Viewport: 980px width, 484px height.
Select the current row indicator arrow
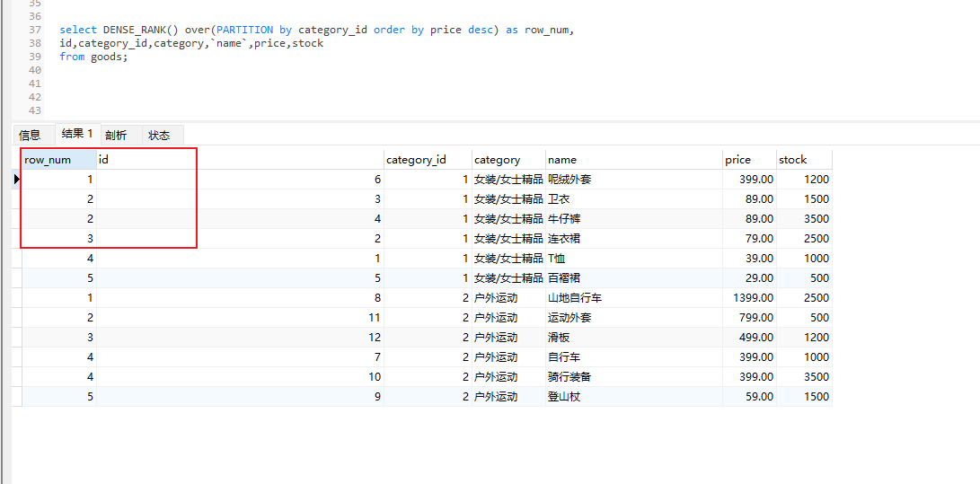tap(17, 180)
